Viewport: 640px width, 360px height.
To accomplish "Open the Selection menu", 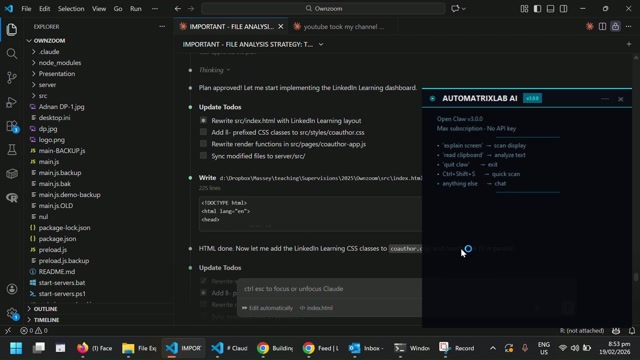I will (71, 9).
